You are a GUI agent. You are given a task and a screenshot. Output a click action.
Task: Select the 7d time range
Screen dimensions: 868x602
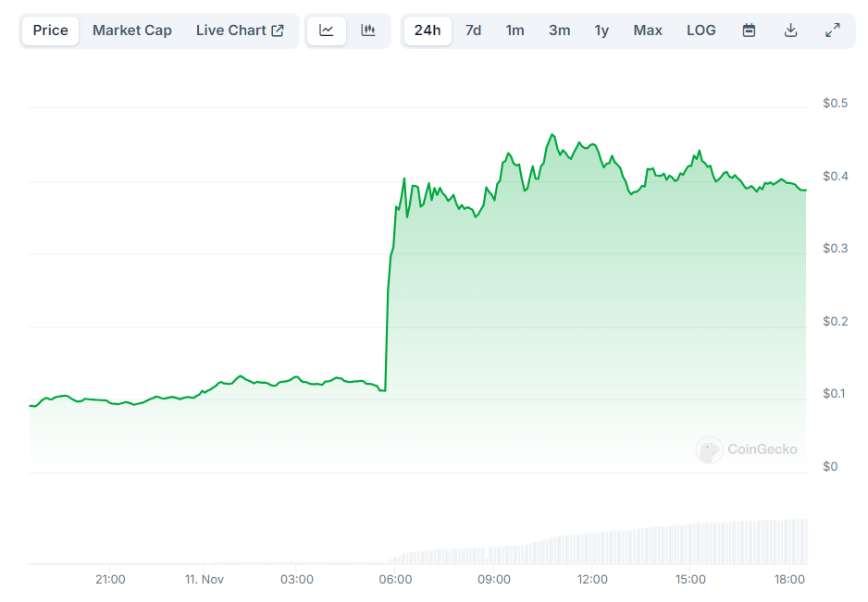[x=473, y=31]
